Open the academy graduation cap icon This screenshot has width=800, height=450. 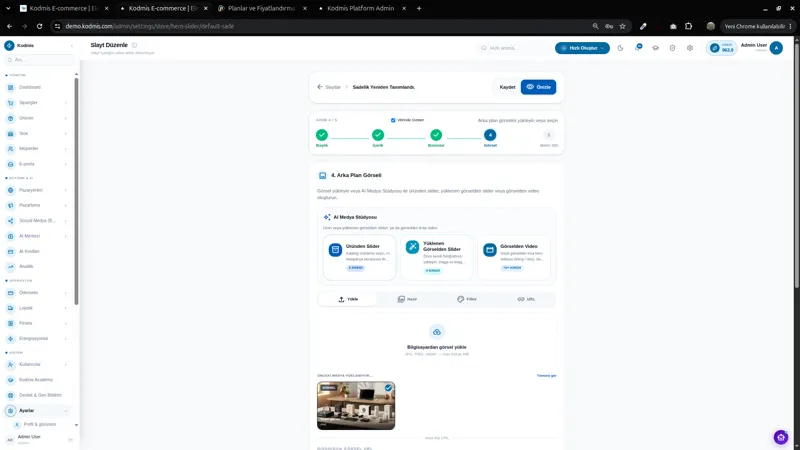click(x=656, y=48)
